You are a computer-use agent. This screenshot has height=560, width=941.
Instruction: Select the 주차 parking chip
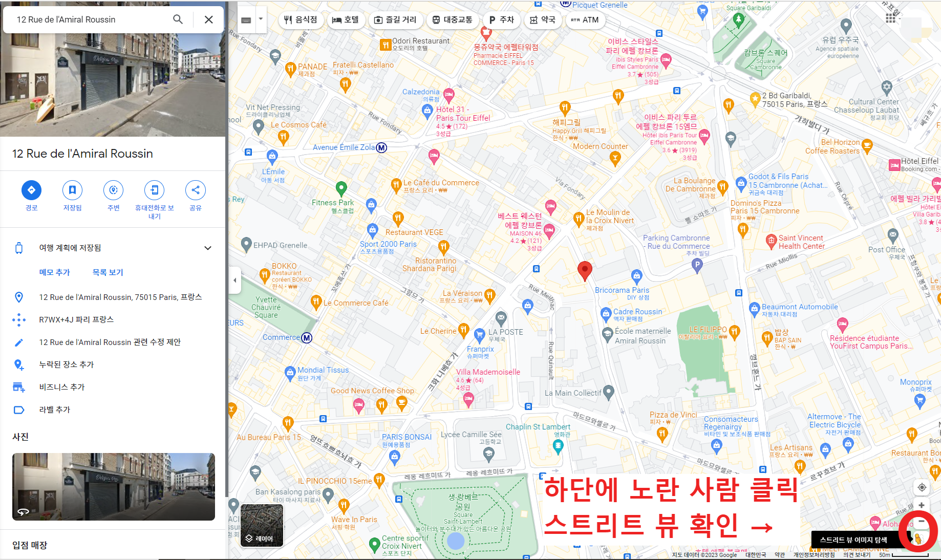tap(502, 19)
